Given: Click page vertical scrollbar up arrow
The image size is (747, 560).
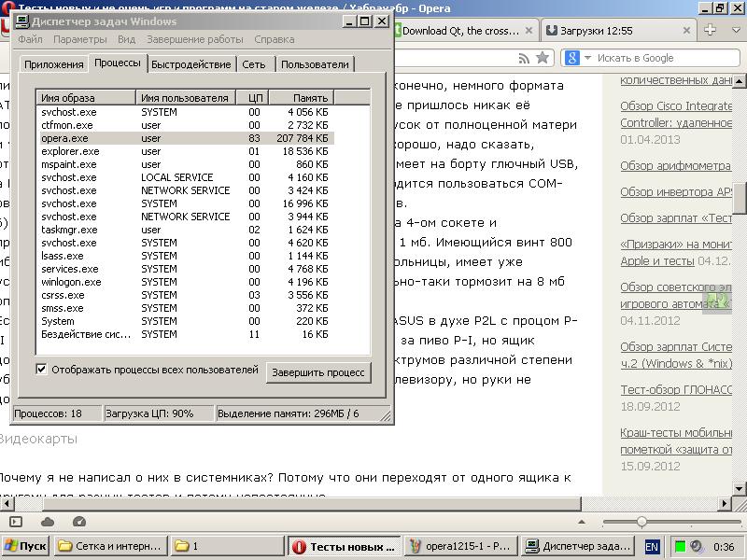Looking at the screenshot, I should 739,81.
